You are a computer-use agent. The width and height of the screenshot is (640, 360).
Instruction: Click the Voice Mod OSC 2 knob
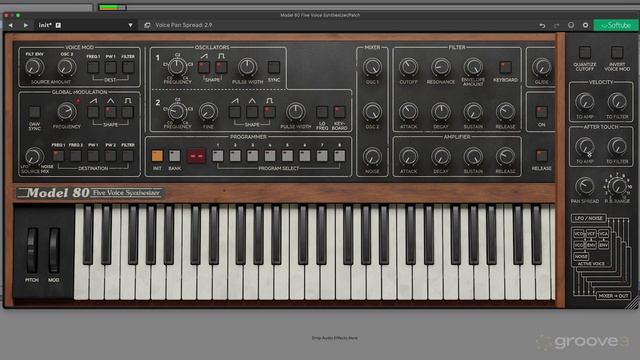[67, 67]
